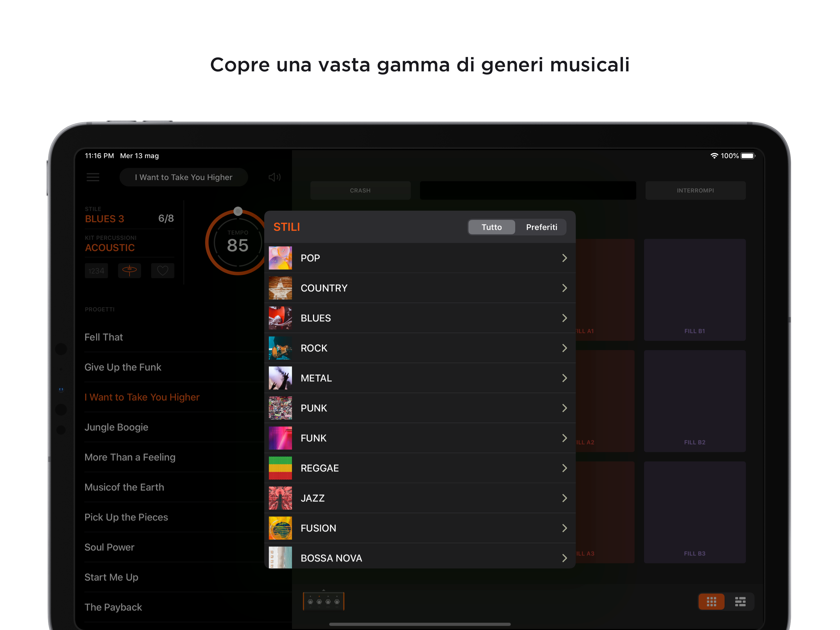This screenshot has height=630, width=840.
Task: Click the FUNK pink thumbnail
Action: [x=280, y=438]
